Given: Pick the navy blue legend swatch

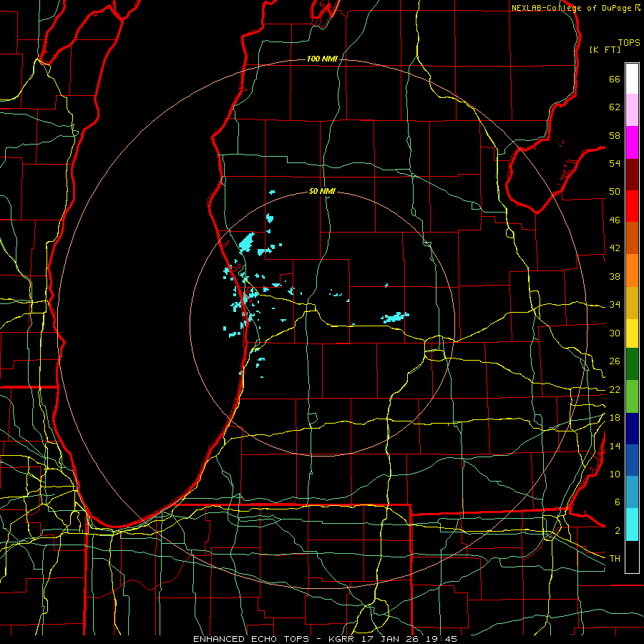Looking at the screenshot, I should [632, 429].
